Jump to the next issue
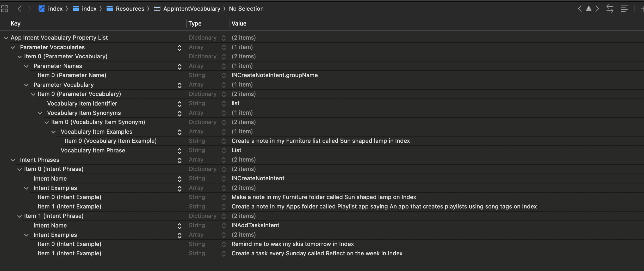 click(x=597, y=9)
